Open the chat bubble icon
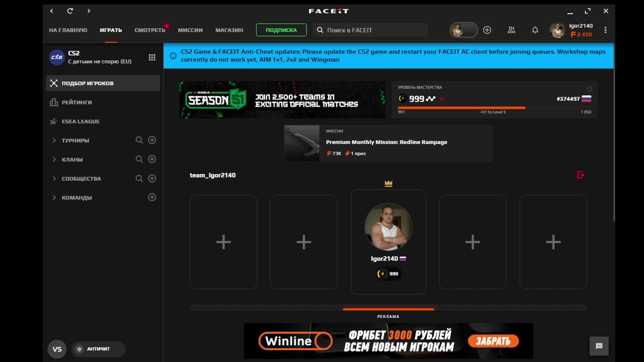 [599, 346]
